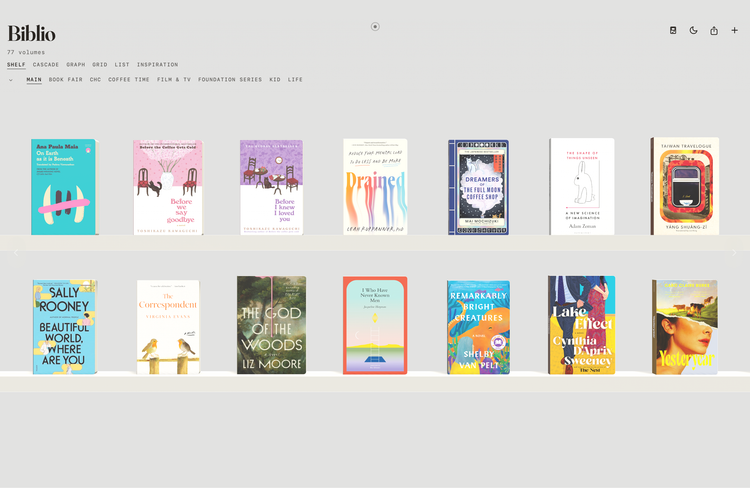
Task: Open Taiwan Travelogue book cover
Action: click(684, 186)
